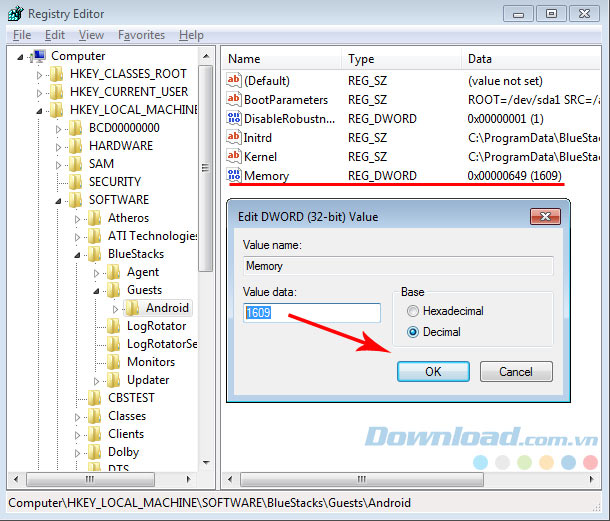Click the Kernel string value icon
The image size is (610, 521).
tap(234, 156)
